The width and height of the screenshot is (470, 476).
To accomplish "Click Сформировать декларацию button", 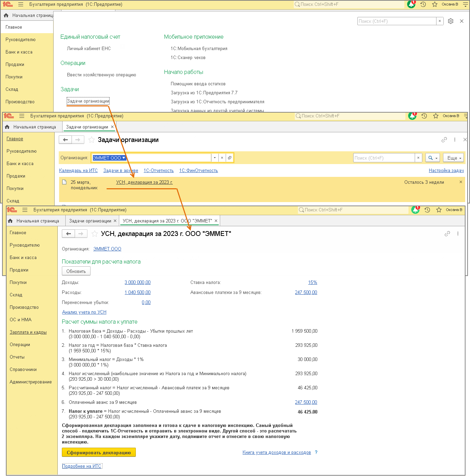I will tap(99, 453).
